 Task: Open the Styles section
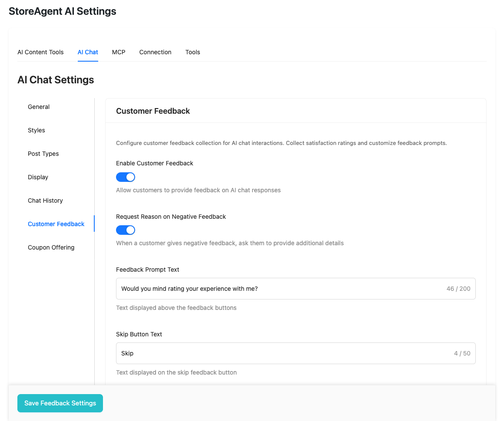[x=36, y=130]
